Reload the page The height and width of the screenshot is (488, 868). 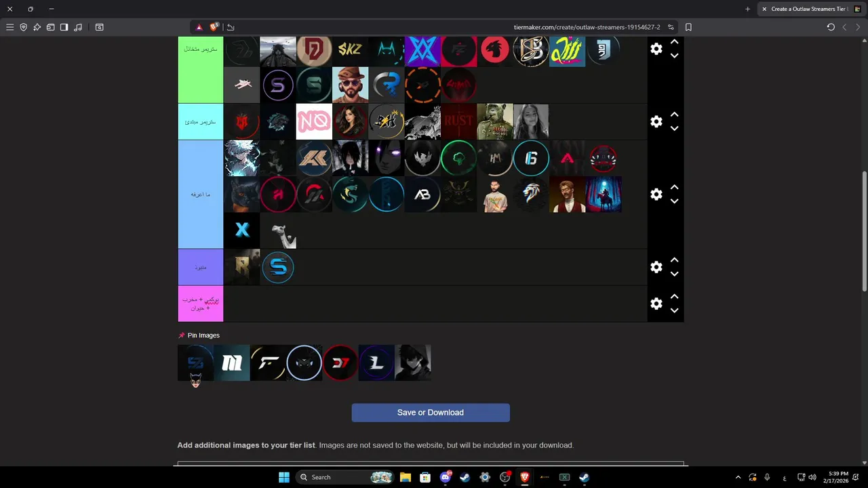click(x=831, y=27)
